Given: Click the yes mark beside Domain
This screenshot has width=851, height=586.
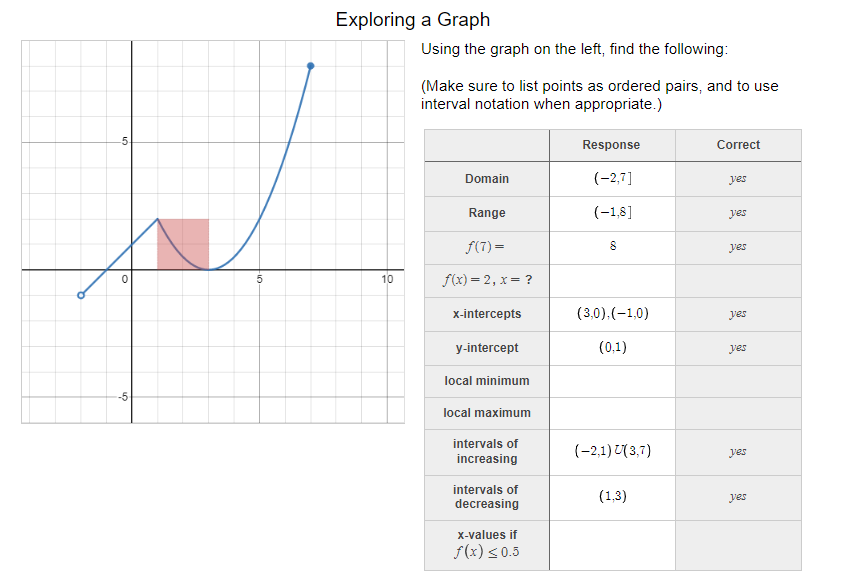Looking at the screenshot, I should pyautogui.click(x=738, y=179).
